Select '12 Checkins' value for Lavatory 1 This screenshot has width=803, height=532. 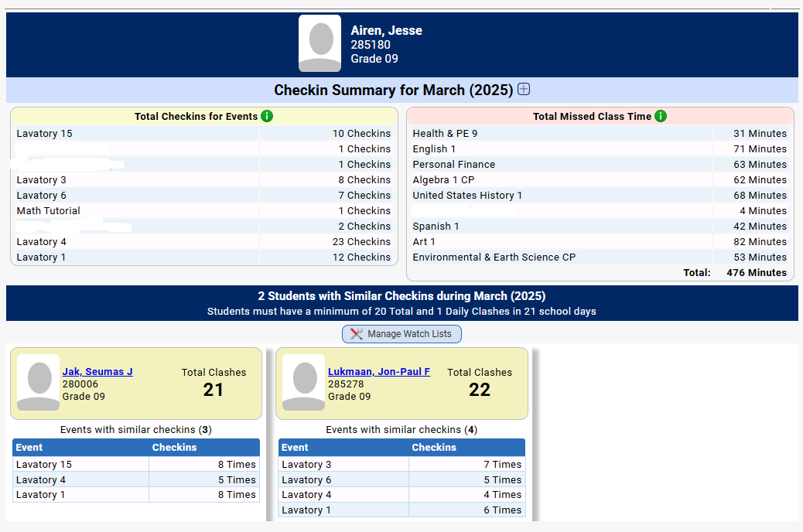pos(361,257)
